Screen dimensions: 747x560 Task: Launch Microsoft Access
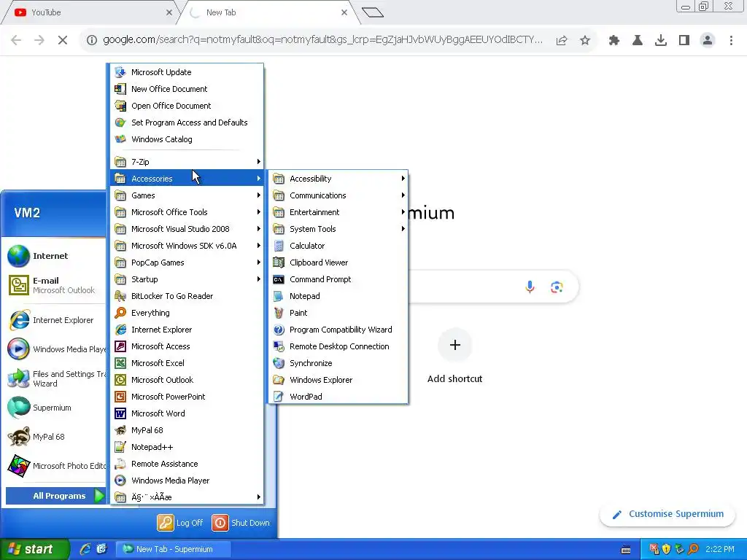tap(187, 346)
